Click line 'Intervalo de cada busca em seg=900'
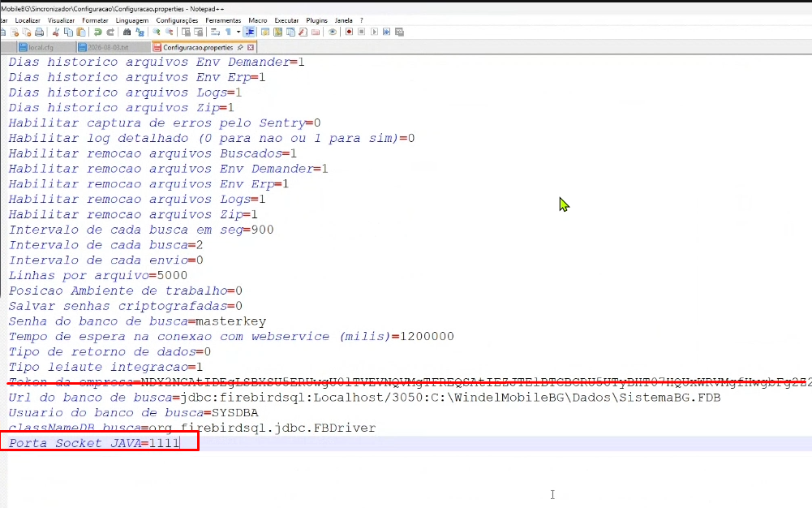 tap(141, 230)
